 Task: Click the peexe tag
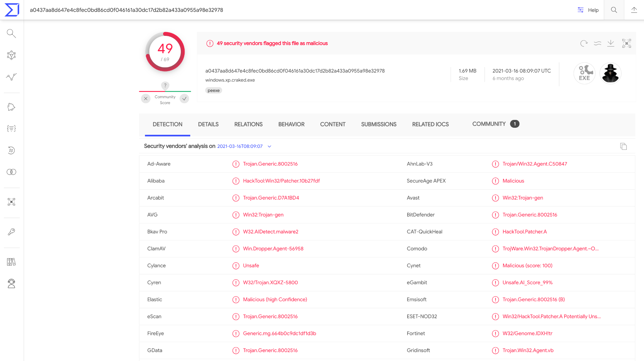(214, 90)
